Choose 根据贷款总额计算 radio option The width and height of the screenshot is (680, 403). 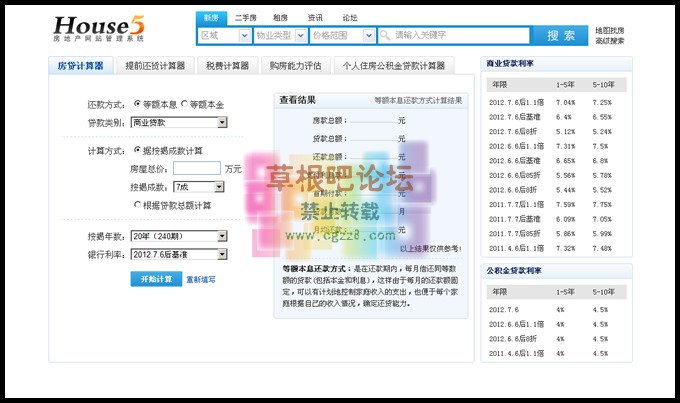137,205
